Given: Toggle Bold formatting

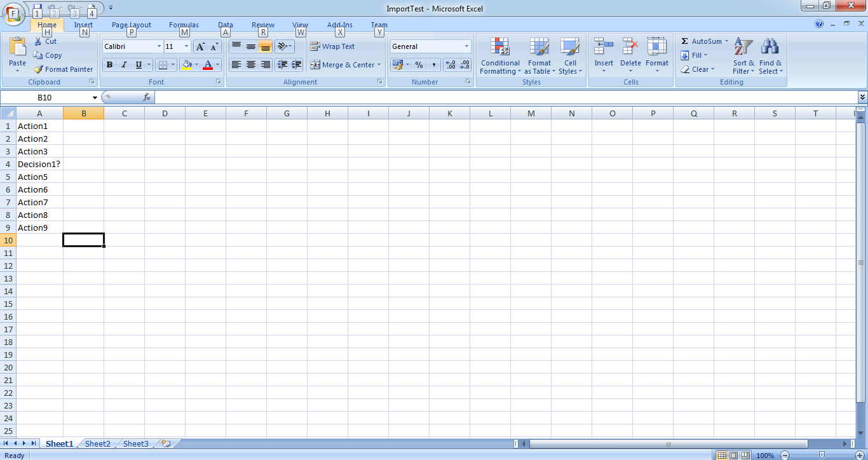Looking at the screenshot, I should click(109, 65).
